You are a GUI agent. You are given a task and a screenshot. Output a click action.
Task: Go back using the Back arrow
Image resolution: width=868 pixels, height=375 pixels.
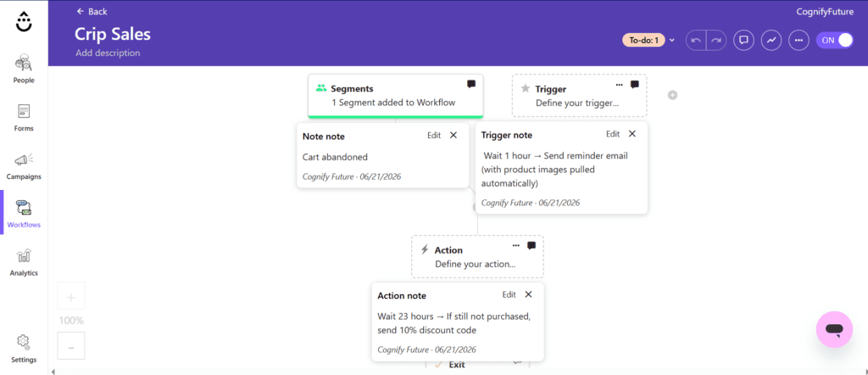92,11
